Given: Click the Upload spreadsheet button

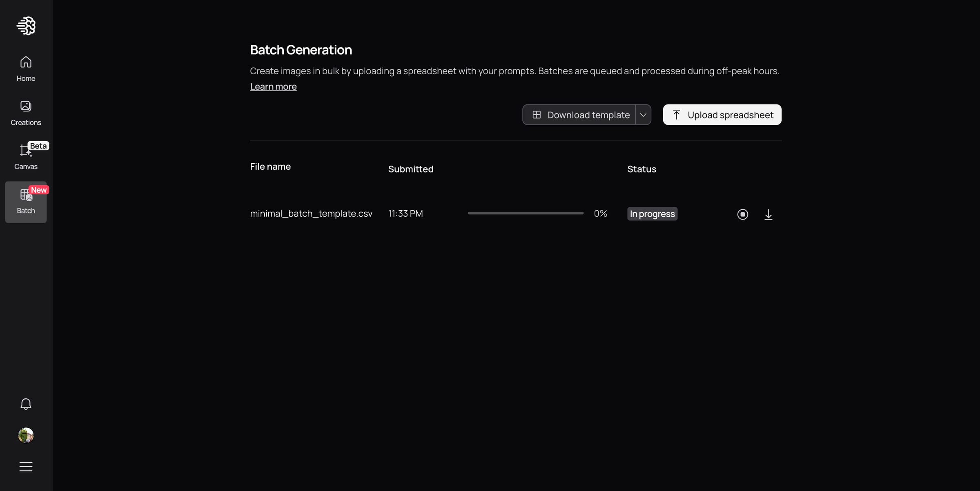Looking at the screenshot, I should 722,115.
